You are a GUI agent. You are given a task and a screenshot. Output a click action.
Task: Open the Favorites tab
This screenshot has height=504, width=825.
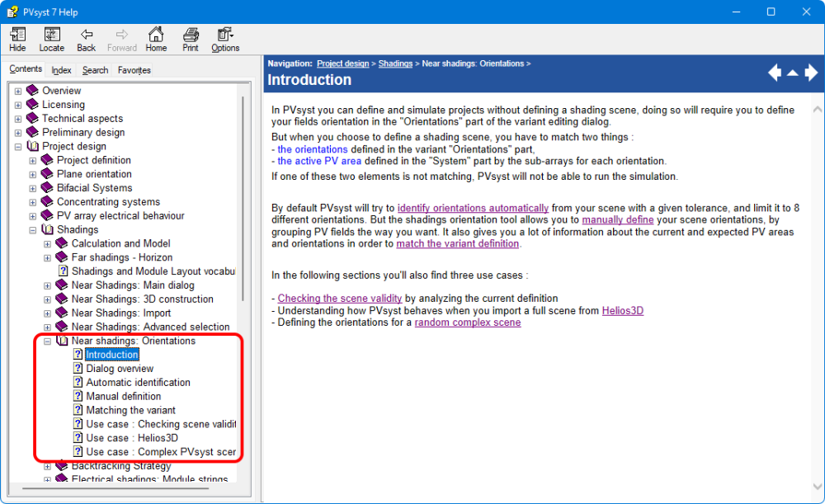(x=134, y=71)
